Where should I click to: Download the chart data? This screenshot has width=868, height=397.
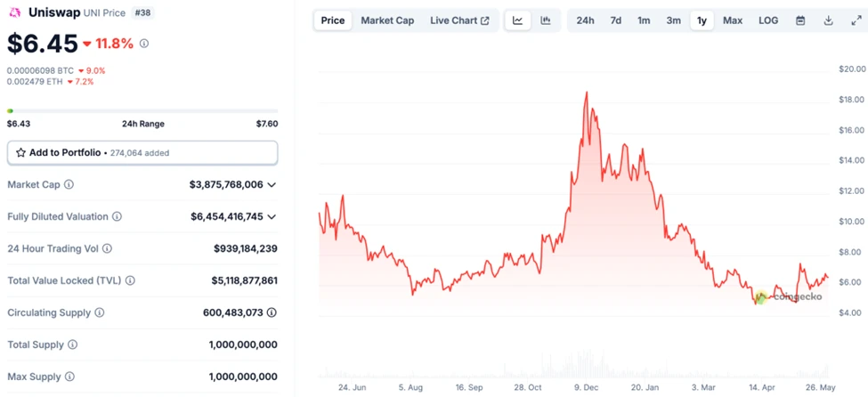[x=828, y=20]
